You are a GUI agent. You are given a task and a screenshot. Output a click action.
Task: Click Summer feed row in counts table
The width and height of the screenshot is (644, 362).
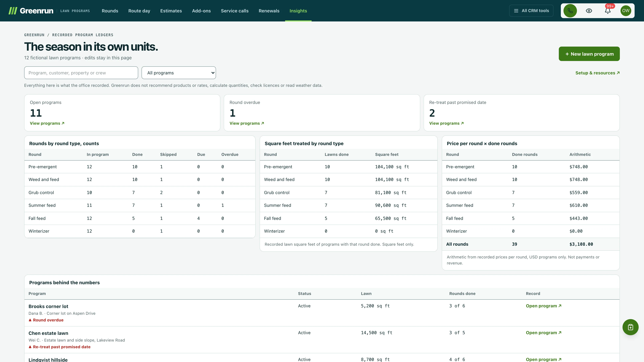[140, 205]
